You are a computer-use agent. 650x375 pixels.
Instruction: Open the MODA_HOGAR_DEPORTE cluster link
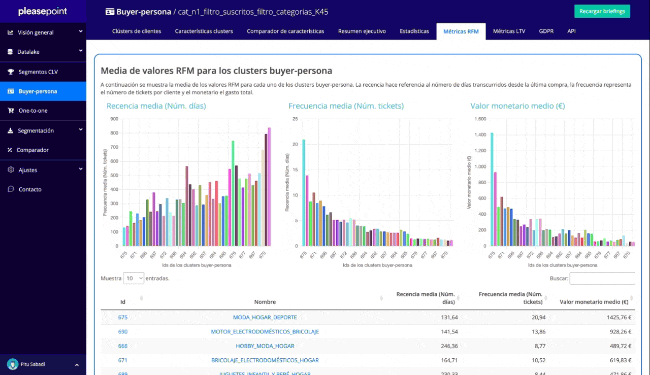[265, 317]
